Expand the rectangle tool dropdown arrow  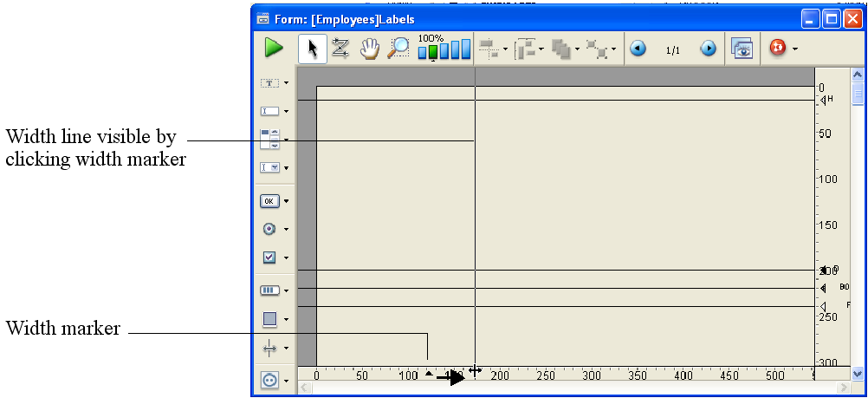click(286, 319)
